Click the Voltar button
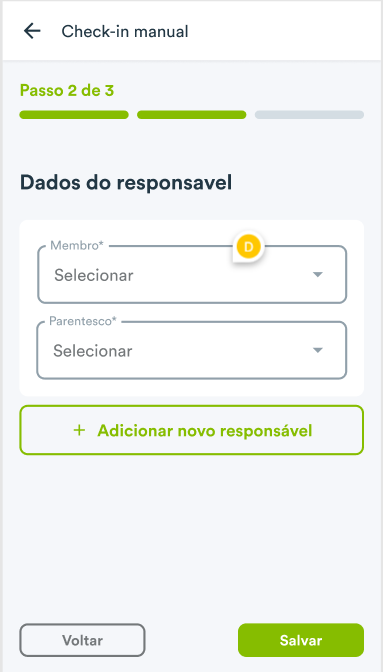 click(82, 640)
